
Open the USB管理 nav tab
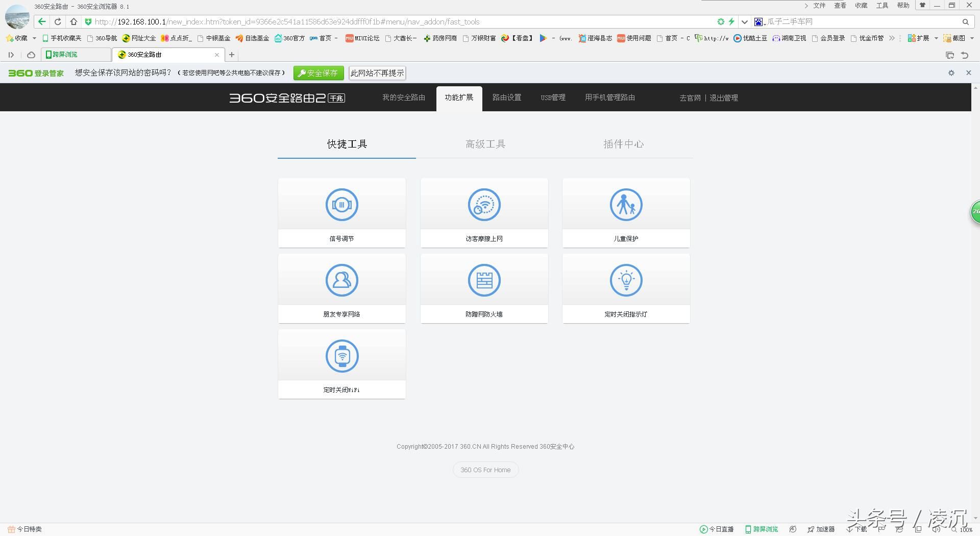pyautogui.click(x=553, y=98)
